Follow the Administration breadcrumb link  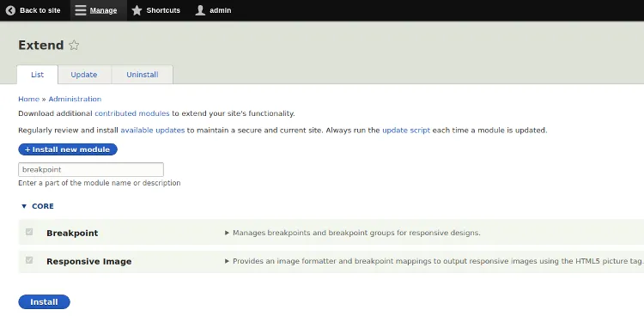pos(75,99)
